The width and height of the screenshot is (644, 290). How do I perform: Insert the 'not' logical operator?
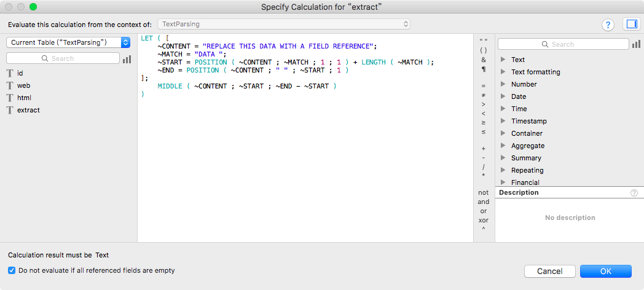[484, 192]
